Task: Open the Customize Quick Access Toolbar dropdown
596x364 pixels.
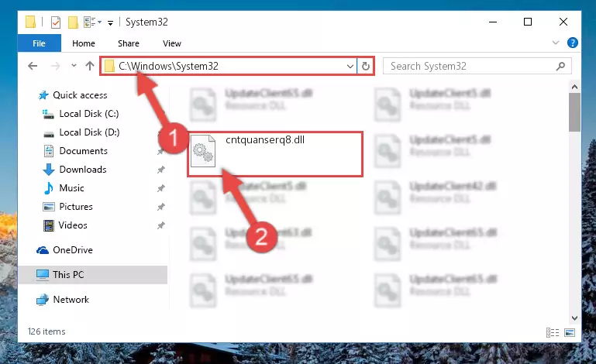Action: pyautogui.click(x=110, y=22)
